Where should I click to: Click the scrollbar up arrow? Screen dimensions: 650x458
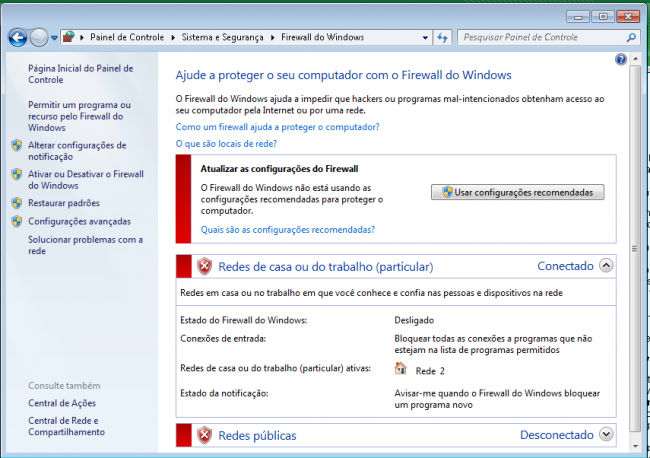635,59
